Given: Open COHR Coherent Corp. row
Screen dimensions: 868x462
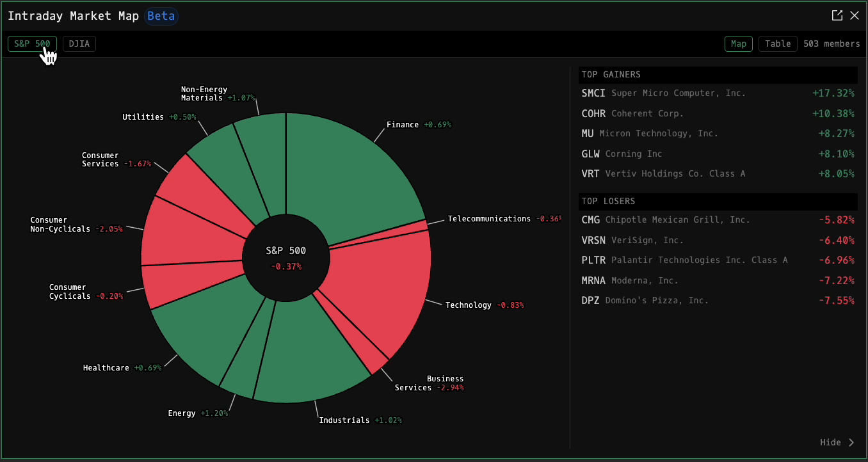Looking at the screenshot, I should 718,113.
